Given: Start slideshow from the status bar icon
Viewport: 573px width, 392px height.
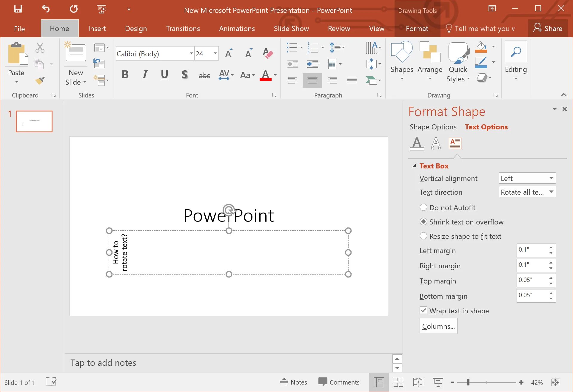Looking at the screenshot, I should (438, 382).
